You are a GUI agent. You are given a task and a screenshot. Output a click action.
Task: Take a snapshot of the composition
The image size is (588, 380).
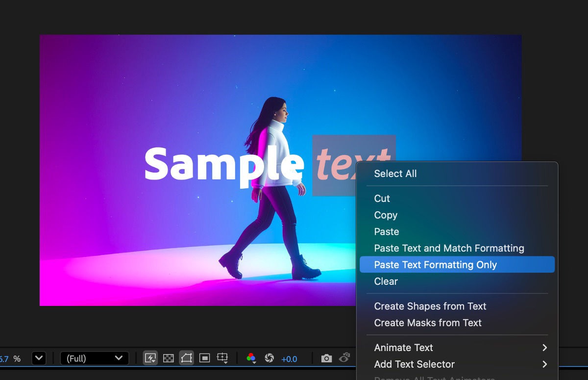click(326, 358)
